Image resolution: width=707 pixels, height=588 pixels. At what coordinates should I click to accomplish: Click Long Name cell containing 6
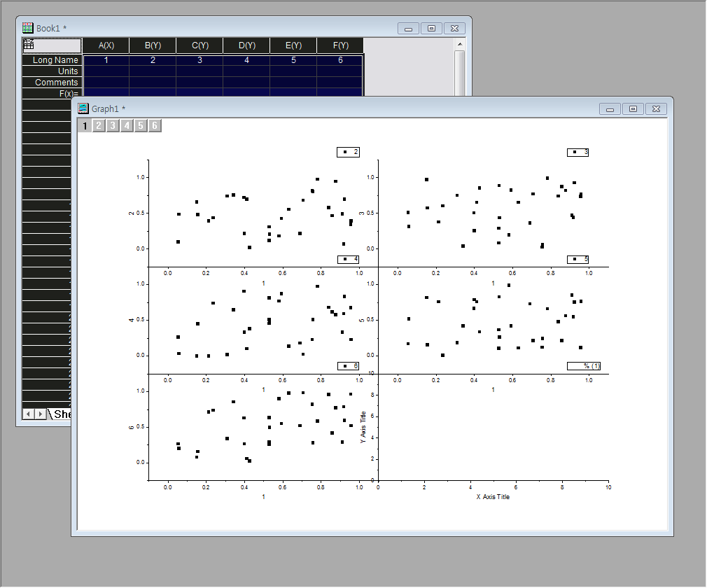click(x=340, y=60)
